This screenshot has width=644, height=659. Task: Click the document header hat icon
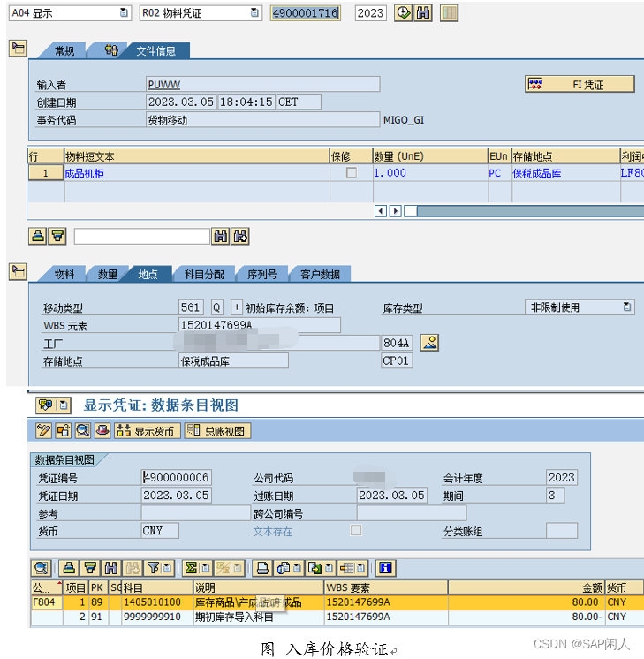click(102, 431)
